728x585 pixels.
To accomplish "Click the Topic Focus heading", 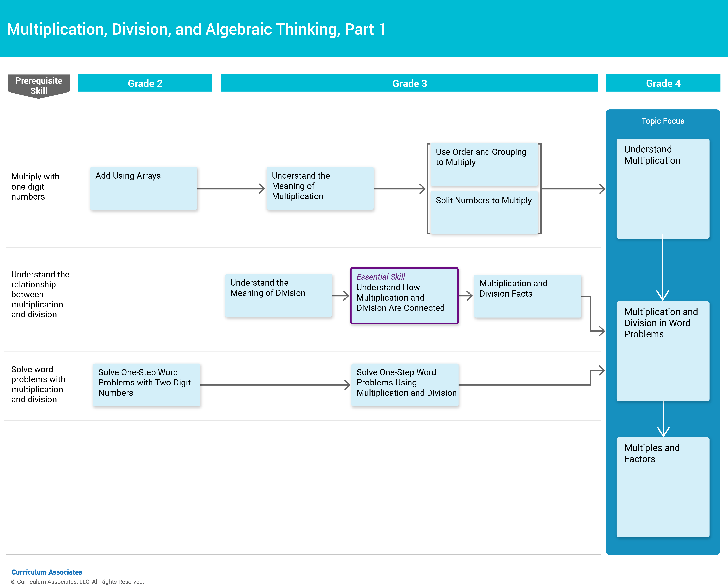I will [663, 121].
